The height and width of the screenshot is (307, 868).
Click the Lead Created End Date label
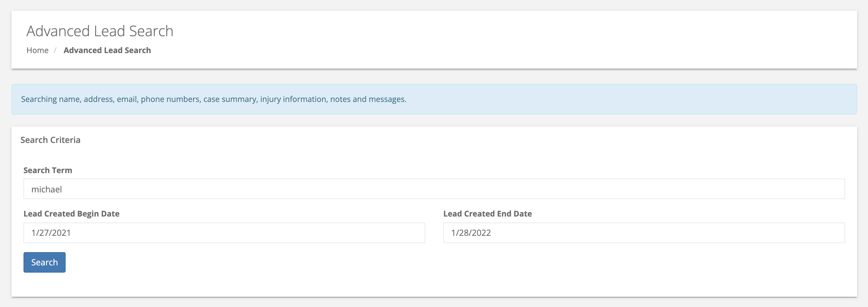[x=487, y=214]
